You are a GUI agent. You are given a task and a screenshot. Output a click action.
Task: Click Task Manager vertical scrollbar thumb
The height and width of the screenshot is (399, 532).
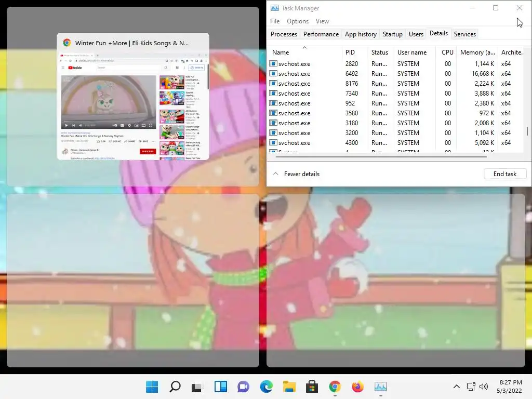(x=527, y=131)
